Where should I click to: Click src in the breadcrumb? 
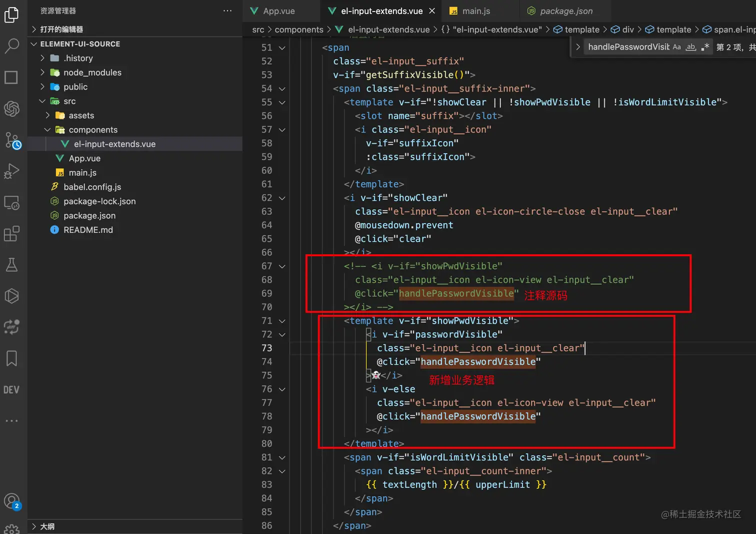258,30
